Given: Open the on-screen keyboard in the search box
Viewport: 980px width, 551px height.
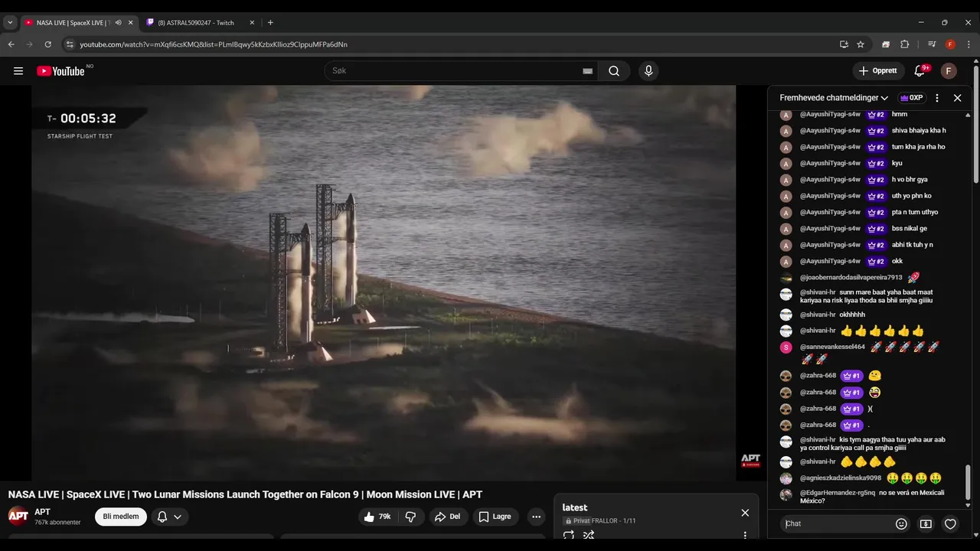Looking at the screenshot, I should (587, 71).
